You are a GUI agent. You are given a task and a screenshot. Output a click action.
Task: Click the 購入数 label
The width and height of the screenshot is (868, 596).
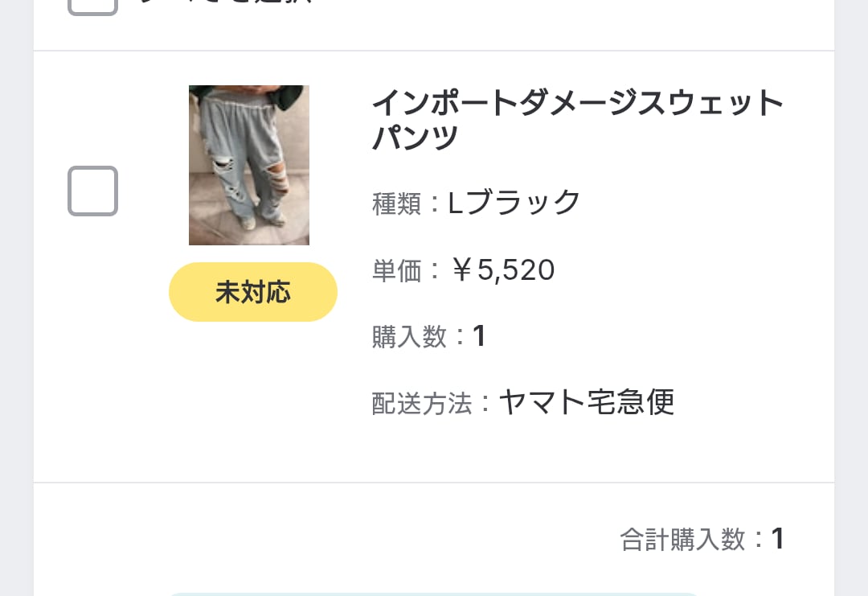coord(409,336)
